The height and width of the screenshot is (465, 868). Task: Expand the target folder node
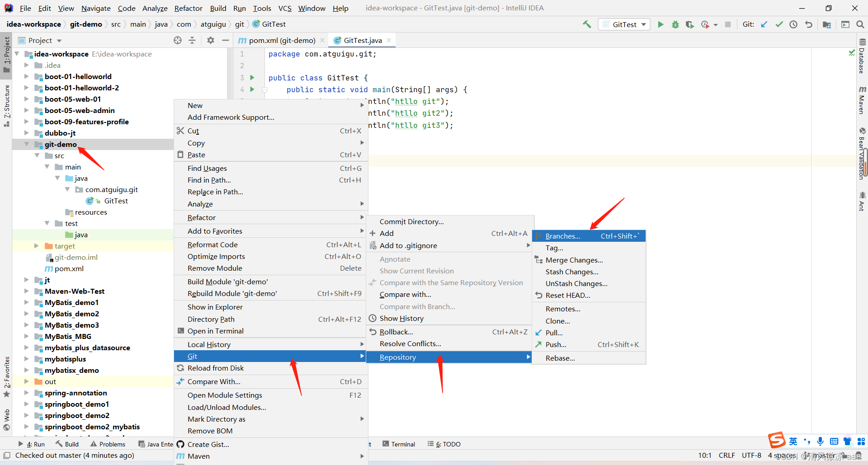point(37,246)
